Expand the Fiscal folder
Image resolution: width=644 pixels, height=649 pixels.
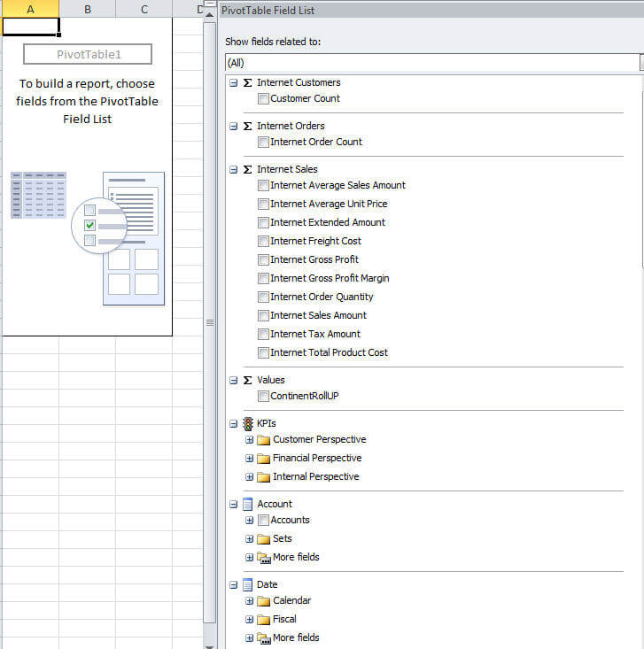tap(249, 620)
